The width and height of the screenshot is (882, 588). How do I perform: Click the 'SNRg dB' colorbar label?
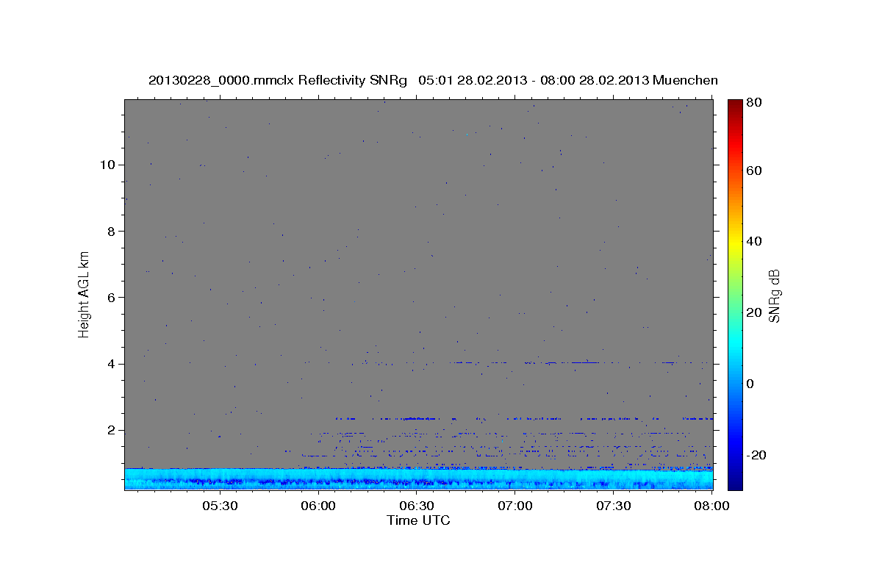tap(774, 295)
